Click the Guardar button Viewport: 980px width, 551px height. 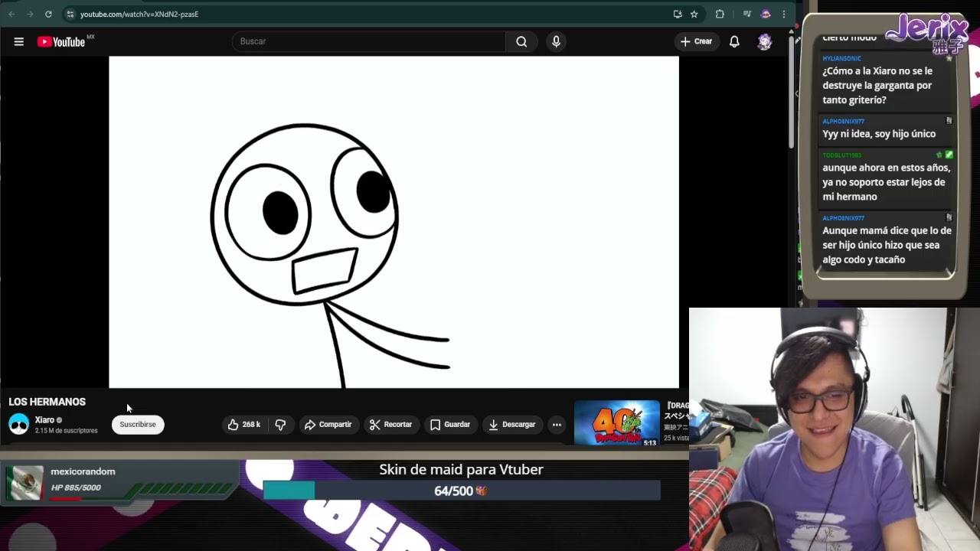450,425
